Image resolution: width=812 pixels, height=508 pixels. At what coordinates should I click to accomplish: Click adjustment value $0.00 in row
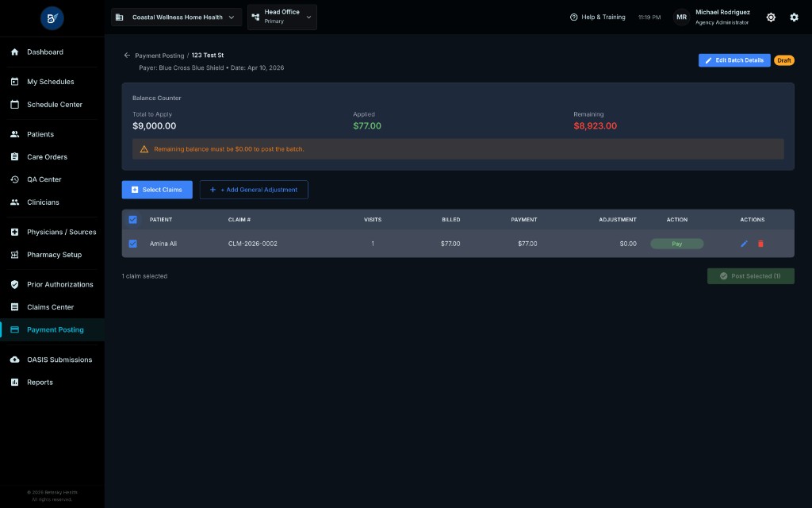(x=628, y=244)
